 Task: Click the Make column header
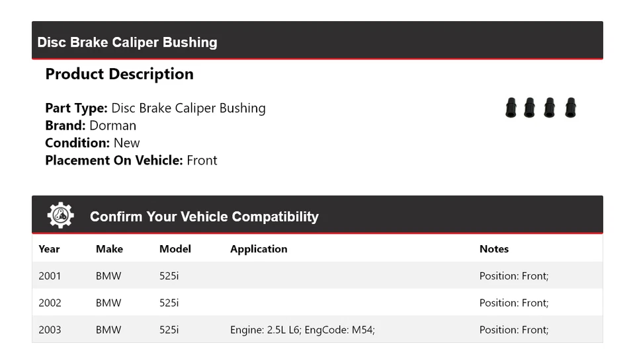(x=109, y=249)
